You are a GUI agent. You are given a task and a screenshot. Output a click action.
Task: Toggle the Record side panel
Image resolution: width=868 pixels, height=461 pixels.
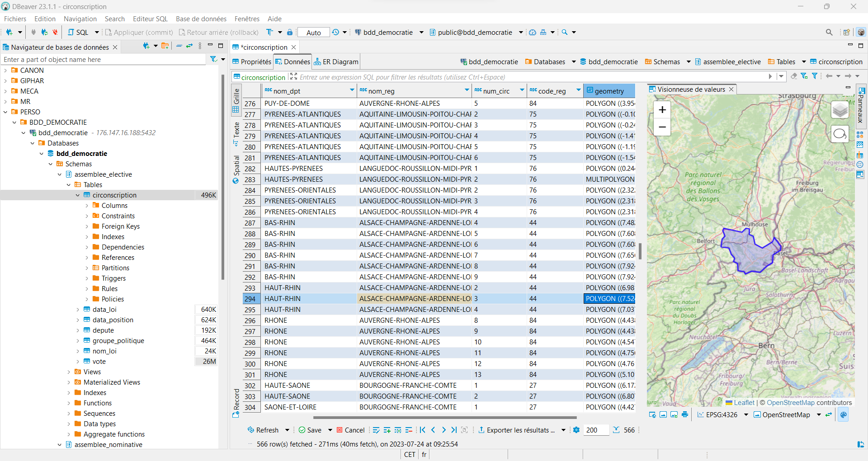(236, 402)
